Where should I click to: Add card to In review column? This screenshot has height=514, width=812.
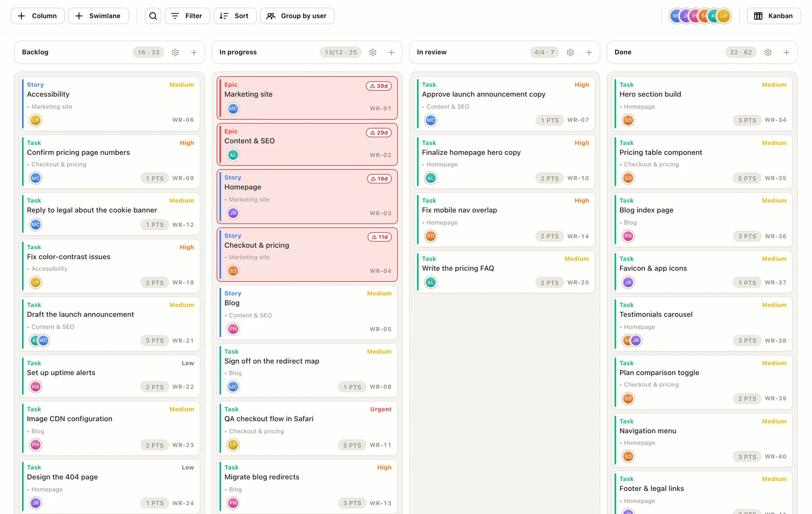[x=589, y=52]
